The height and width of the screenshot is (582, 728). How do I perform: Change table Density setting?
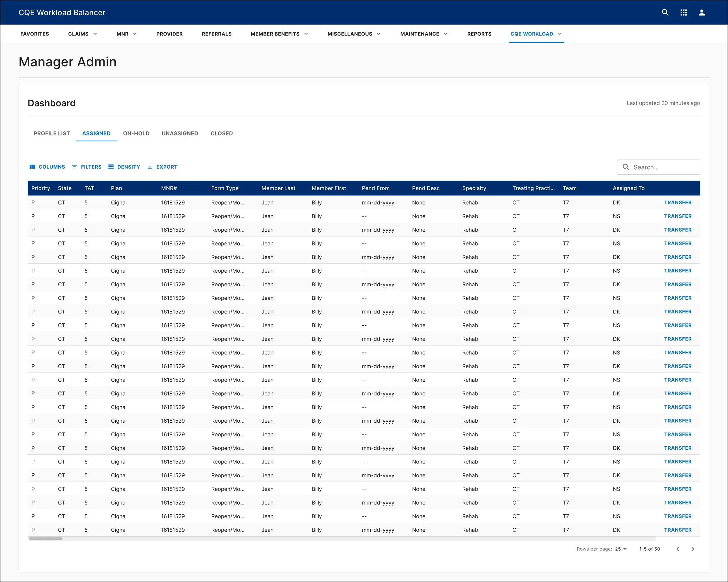tap(124, 167)
